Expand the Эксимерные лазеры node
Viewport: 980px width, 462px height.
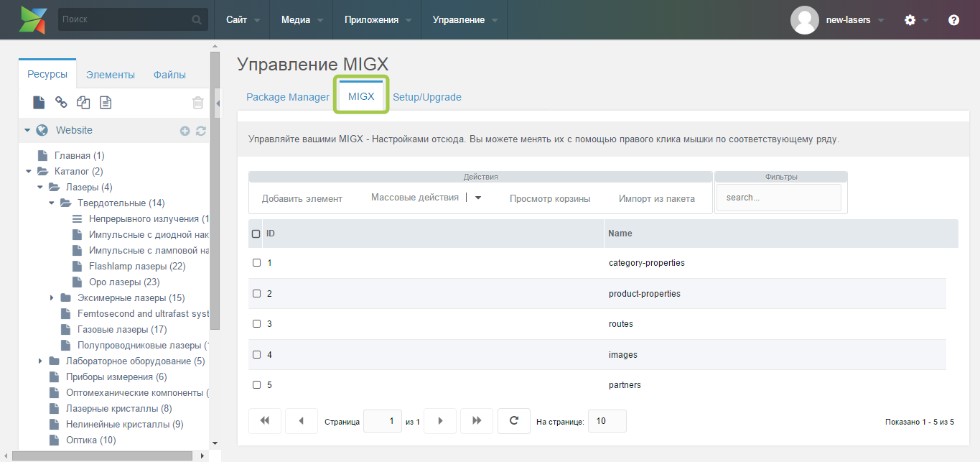(x=52, y=297)
